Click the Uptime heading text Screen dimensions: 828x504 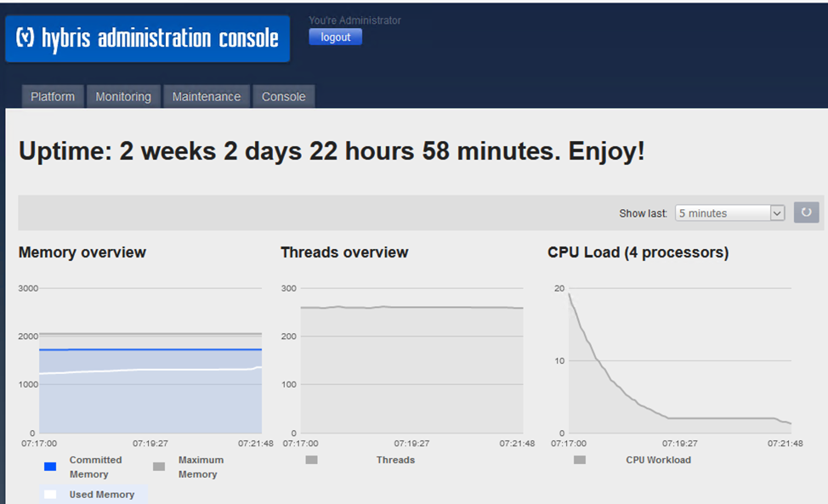332,151
